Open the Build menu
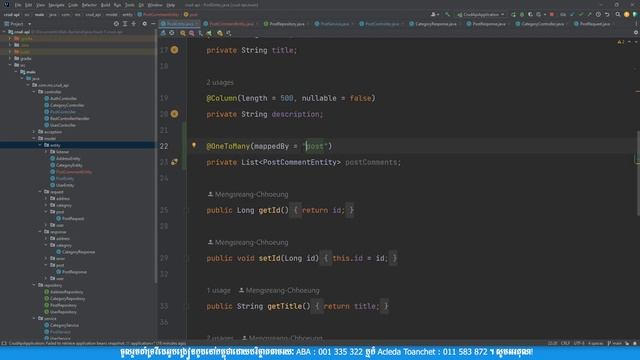This screenshot has height=360, width=640. tap(105, 5)
